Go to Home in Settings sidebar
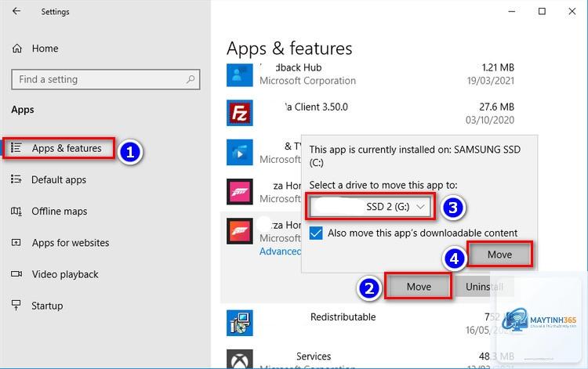Viewport: 588px width, 369px height. pyautogui.click(x=45, y=49)
